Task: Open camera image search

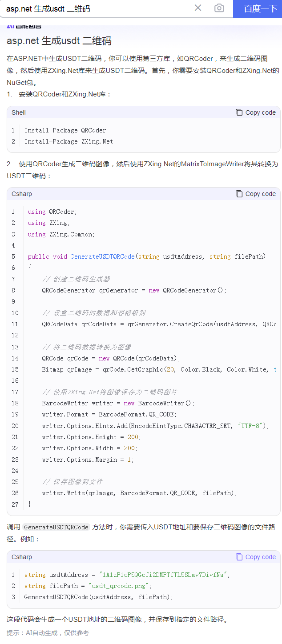Action: [219, 8]
